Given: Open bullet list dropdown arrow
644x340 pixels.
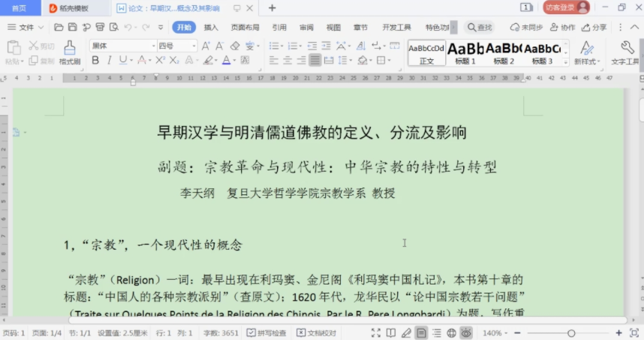Looking at the screenshot, I should click(281, 46).
